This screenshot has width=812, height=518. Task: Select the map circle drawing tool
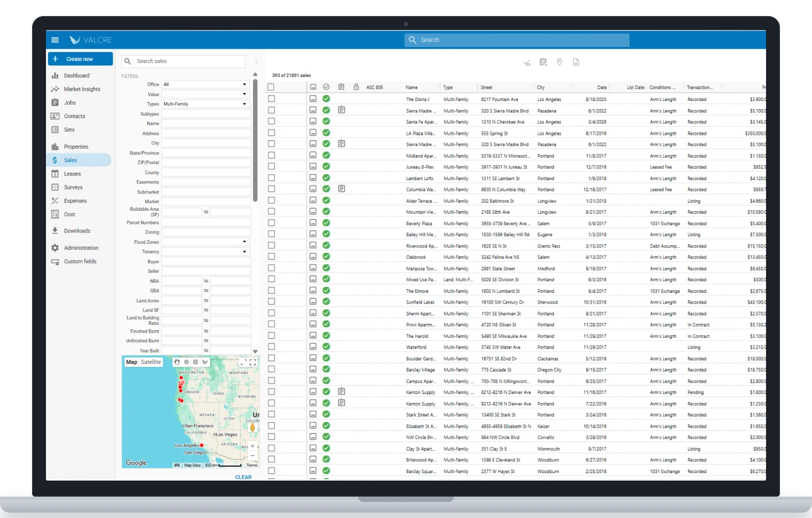[186, 362]
